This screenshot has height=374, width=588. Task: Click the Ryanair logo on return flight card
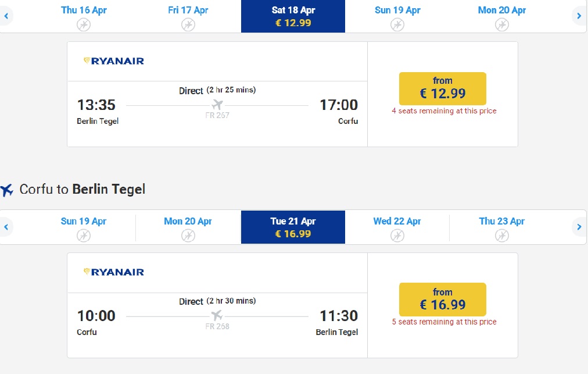[114, 272]
